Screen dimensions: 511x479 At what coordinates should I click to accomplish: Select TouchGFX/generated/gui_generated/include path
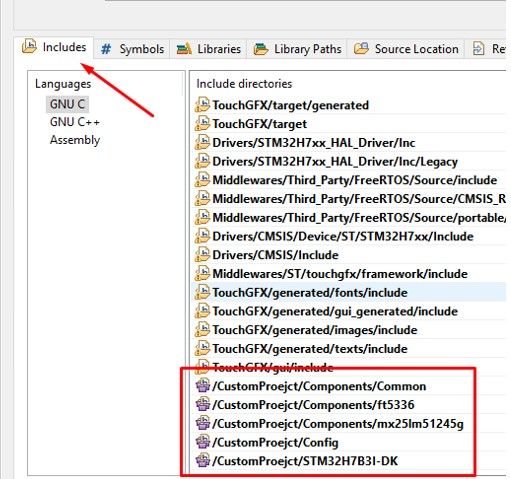click(x=335, y=311)
